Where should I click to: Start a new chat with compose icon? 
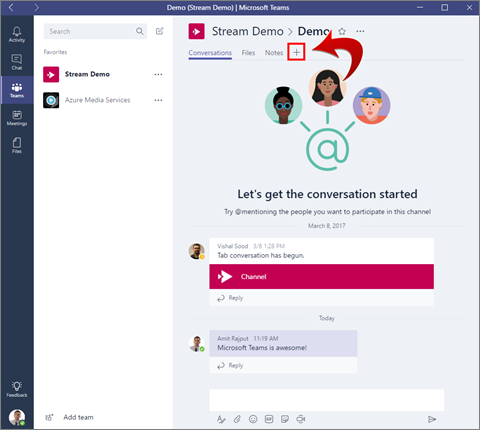point(160,31)
